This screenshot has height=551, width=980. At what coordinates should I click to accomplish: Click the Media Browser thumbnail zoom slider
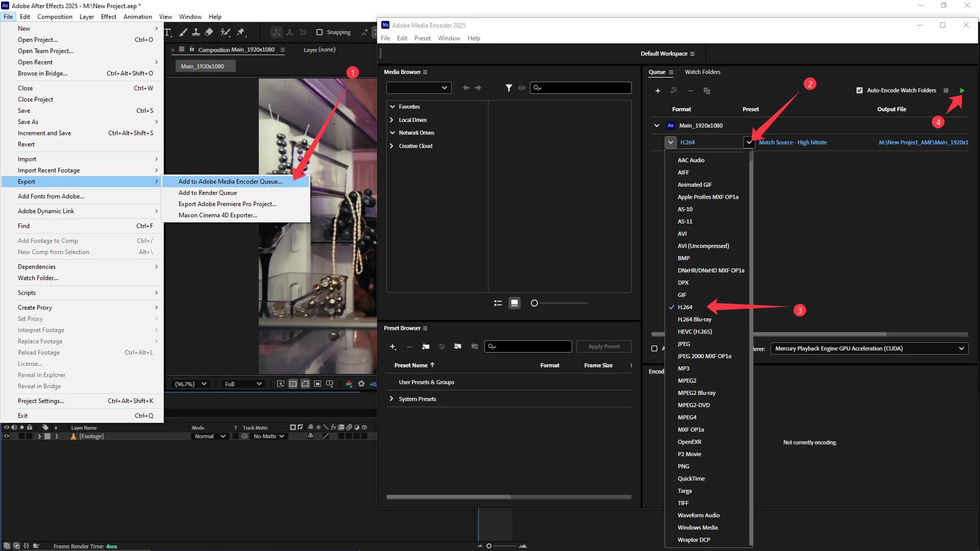click(534, 303)
